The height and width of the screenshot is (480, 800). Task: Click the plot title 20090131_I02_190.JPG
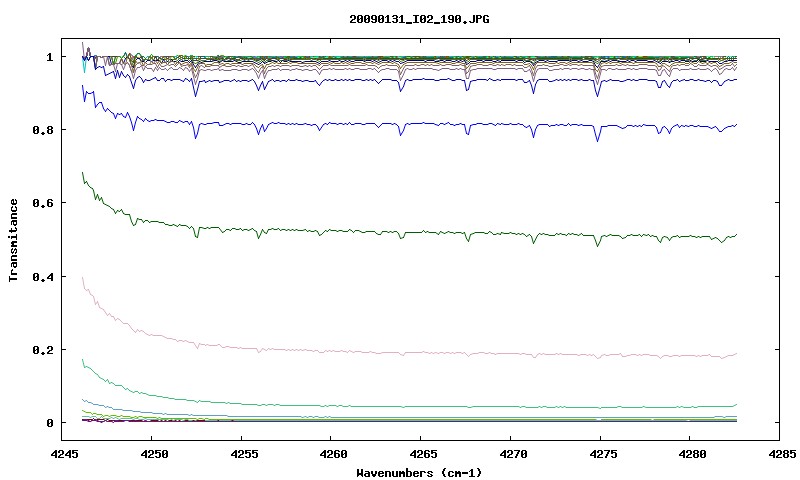click(x=419, y=19)
